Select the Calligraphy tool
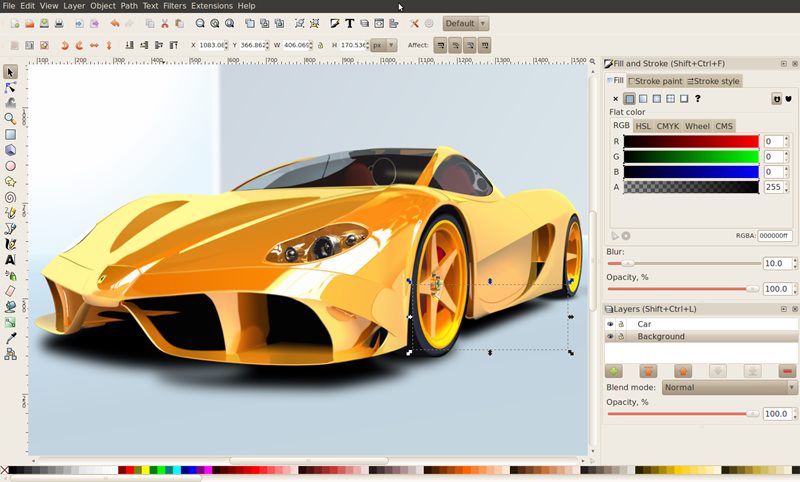 10,244
